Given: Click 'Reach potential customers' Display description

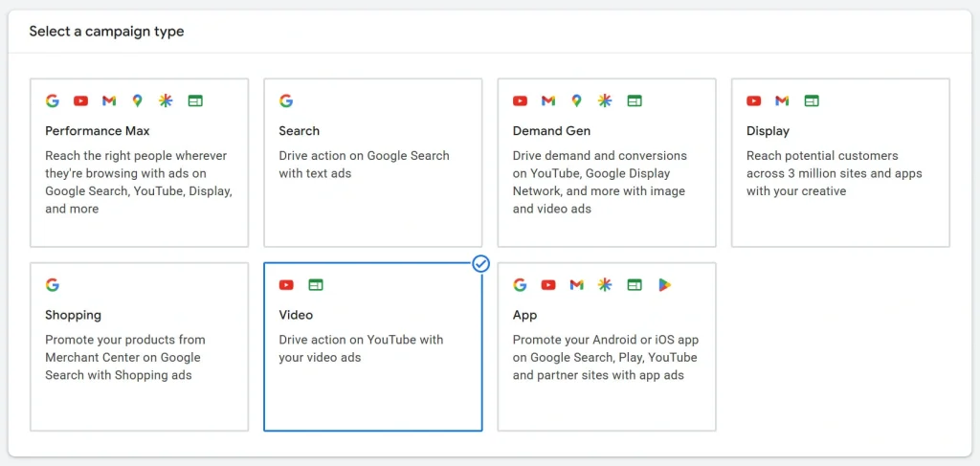Looking at the screenshot, I should 834,173.
